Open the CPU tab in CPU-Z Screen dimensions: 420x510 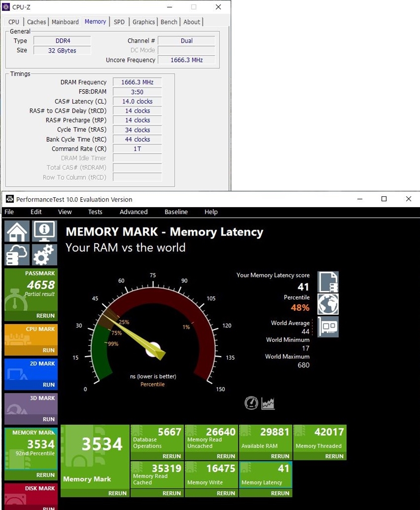(x=13, y=22)
